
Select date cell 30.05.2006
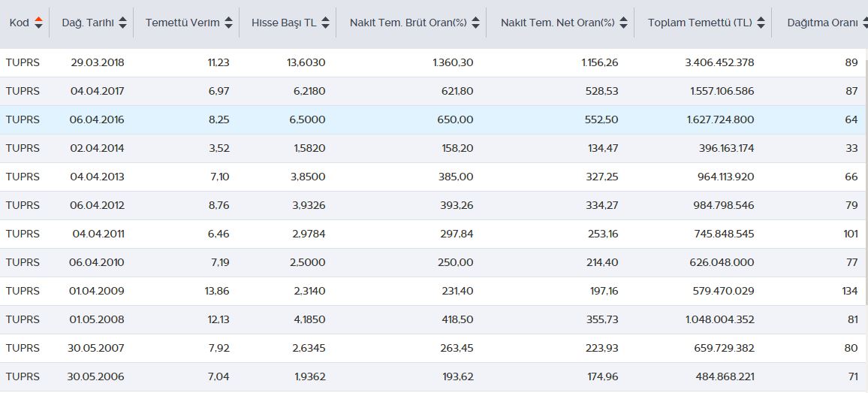click(x=96, y=377)
